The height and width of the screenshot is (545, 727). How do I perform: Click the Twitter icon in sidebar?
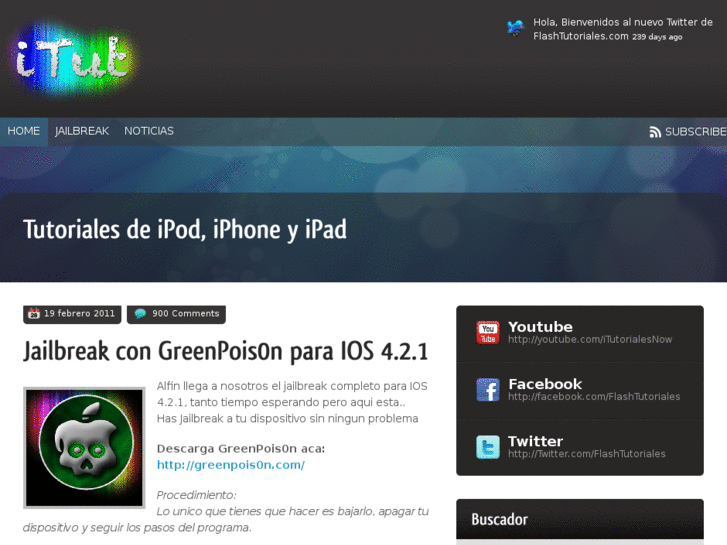coord(488,447)
